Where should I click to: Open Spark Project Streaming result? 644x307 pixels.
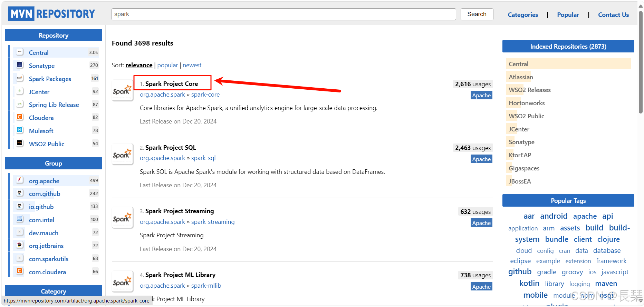point(180,211)
